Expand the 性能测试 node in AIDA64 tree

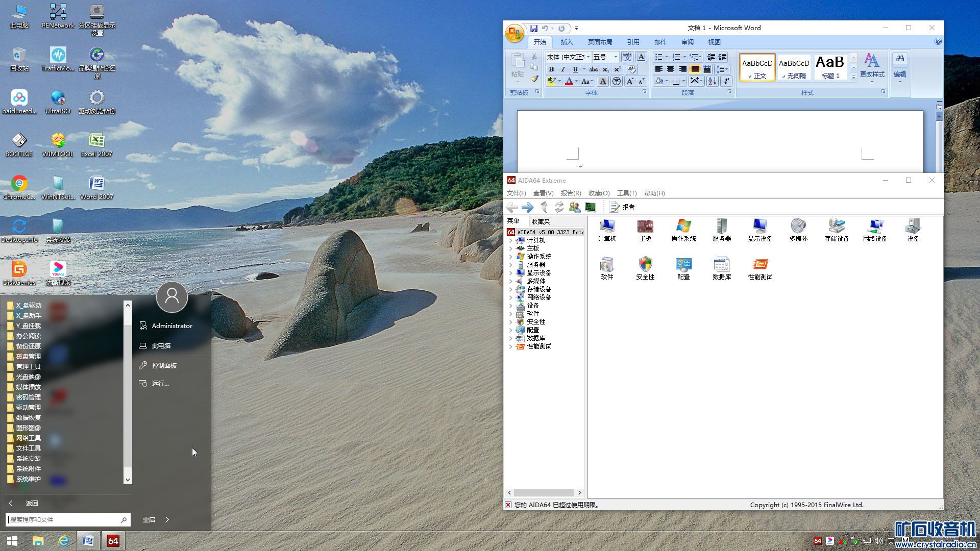510,346
